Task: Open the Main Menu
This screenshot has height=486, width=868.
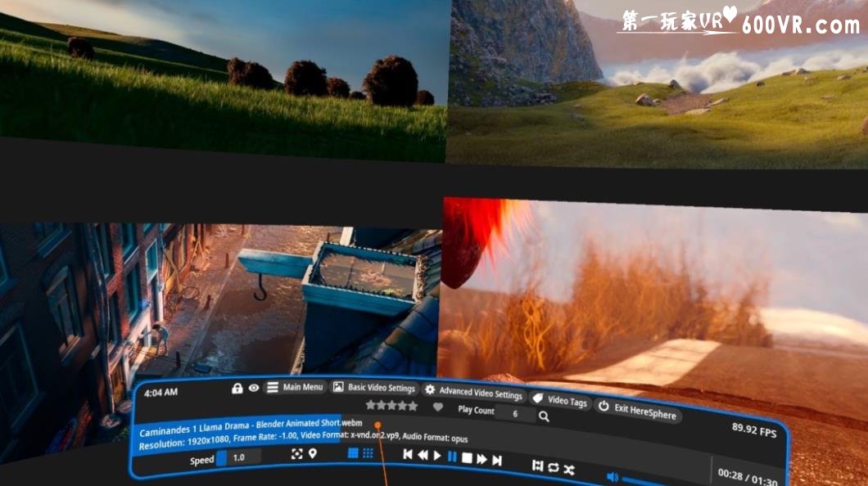Action: coord(295,387)
